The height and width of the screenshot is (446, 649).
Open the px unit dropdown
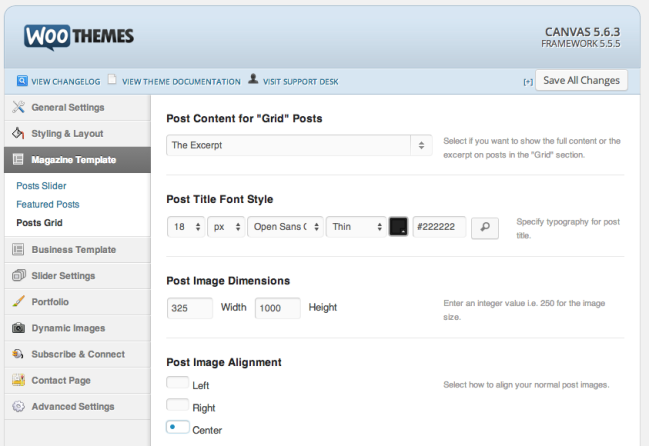226,227
